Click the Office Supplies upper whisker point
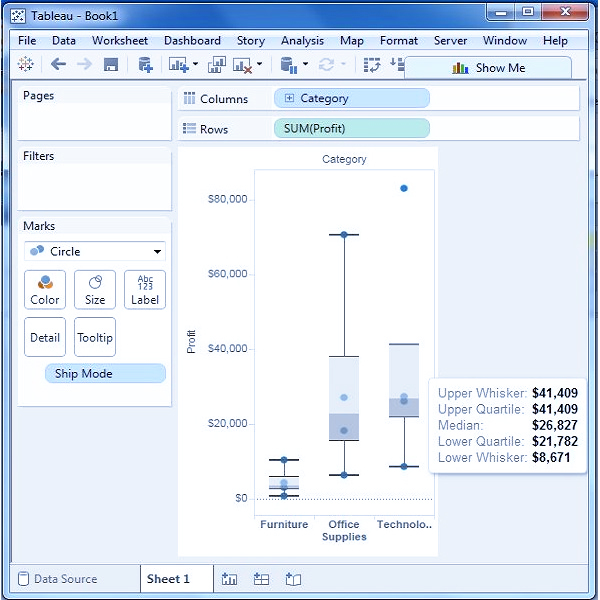Image resolution: width=600 pixels, height=600 pixels. pos(344,235)
